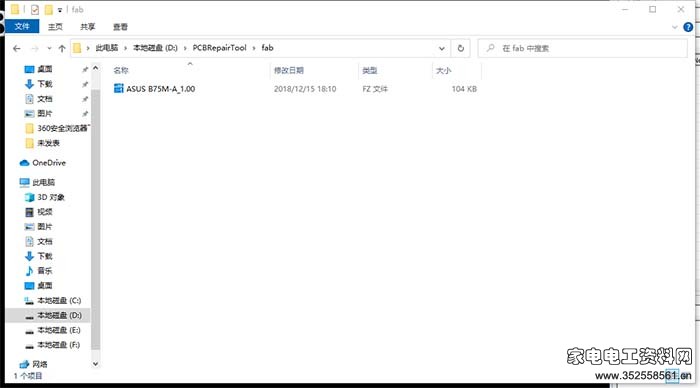
Task: Select 网络 in the navigation pane
Action: tap(40, 364)
